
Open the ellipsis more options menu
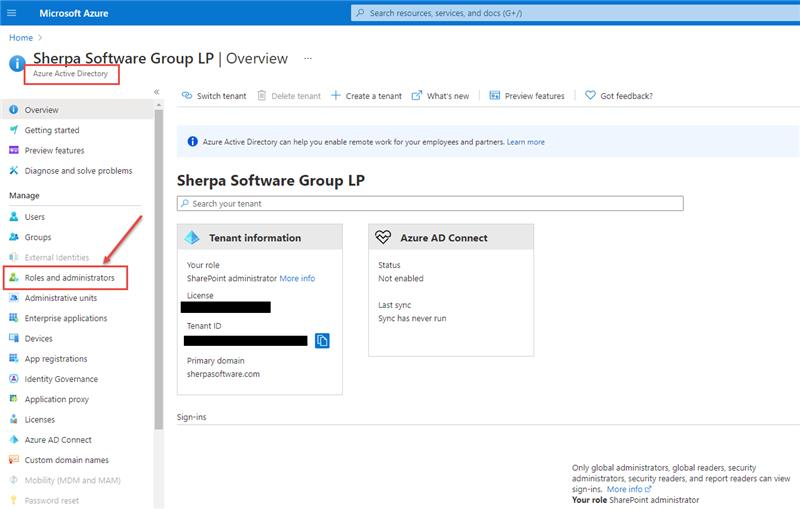[x=308, y=59]
